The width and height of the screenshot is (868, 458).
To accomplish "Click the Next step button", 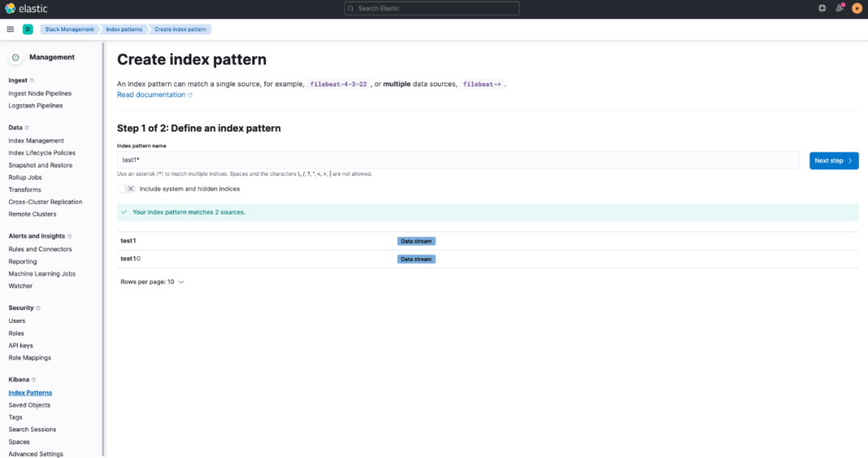I will pos(833,161).
